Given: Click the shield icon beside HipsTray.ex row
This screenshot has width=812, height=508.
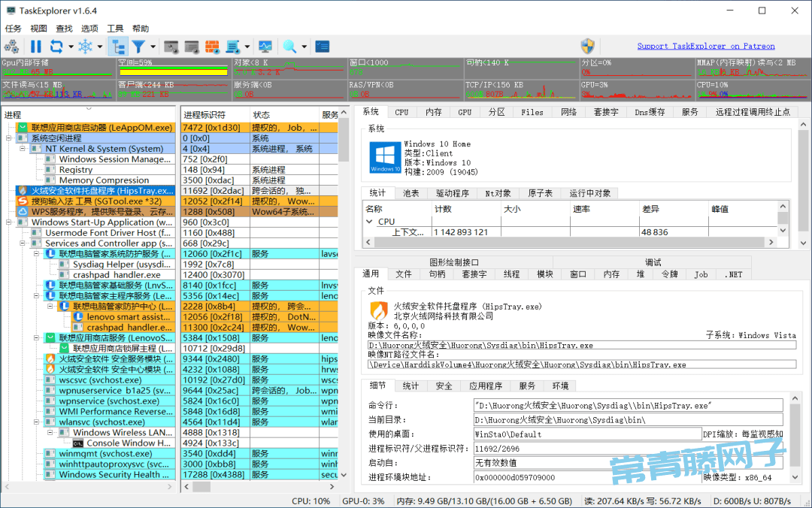Looking at the screenshot, I should tap(23, 191).
